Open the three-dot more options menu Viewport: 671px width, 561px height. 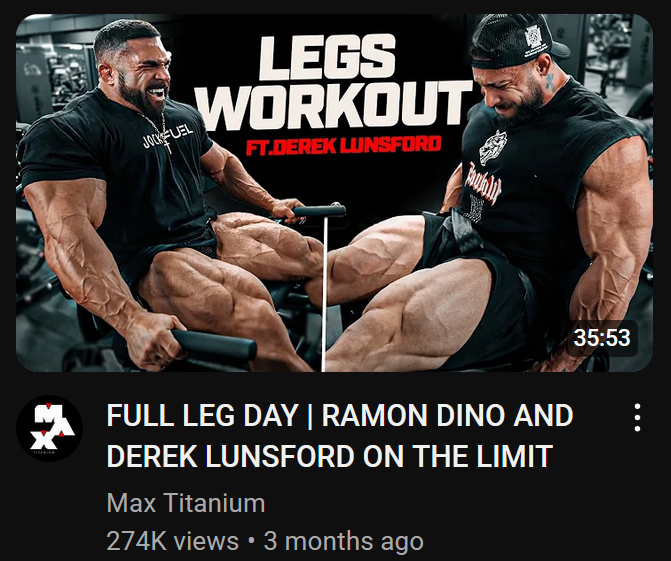(x=637, y=417)
